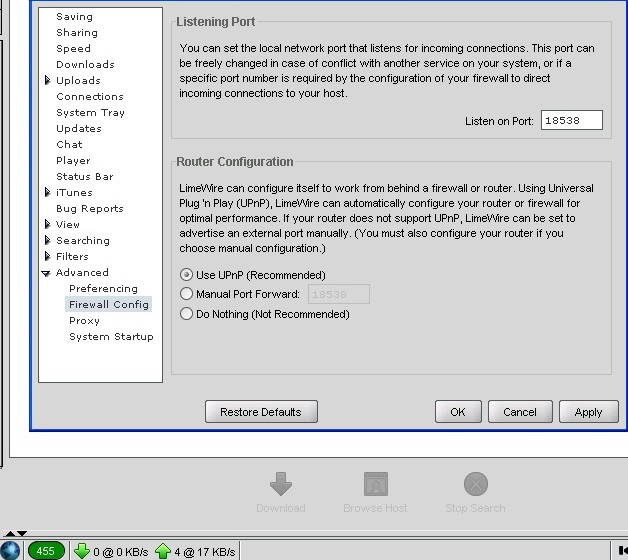Click the 0 @ 0 KB/s download status text
Viewport: 628px width, 560px height.
pyautogui.click(x=121, y=552)
